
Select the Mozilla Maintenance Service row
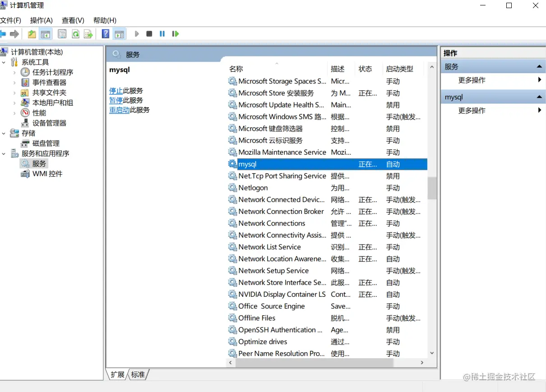pyautogui.click(x=327, y=152)
